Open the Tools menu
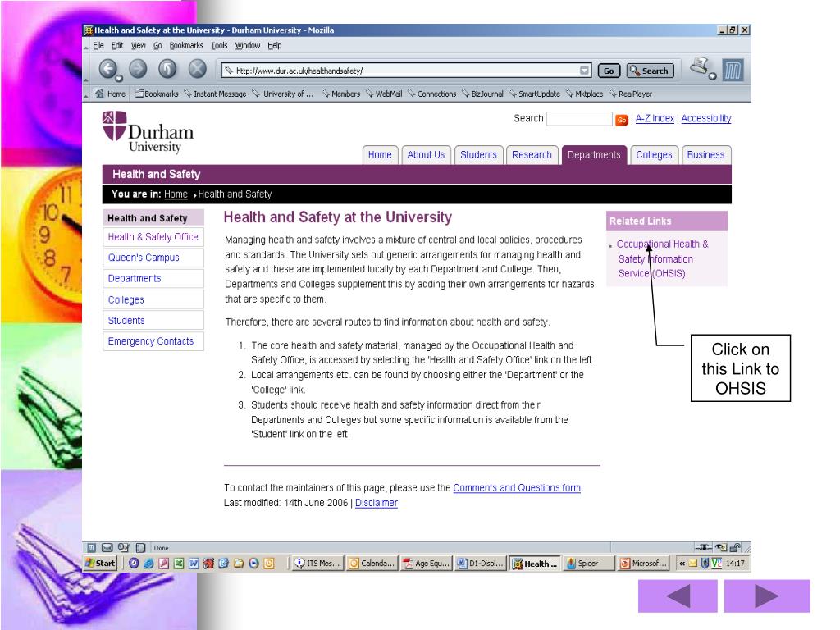The image size is (840, 630). 219,46
